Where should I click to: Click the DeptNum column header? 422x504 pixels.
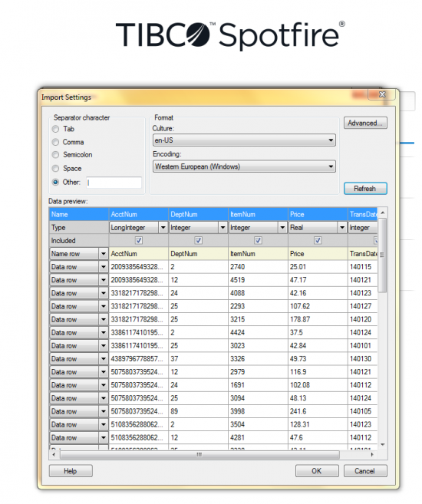coord(198,214)
